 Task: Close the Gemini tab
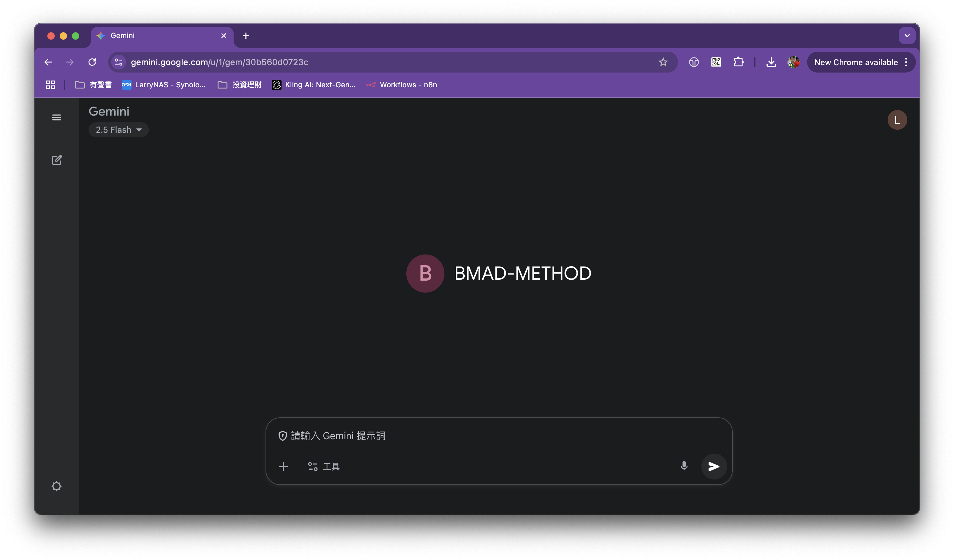(224, 36)
